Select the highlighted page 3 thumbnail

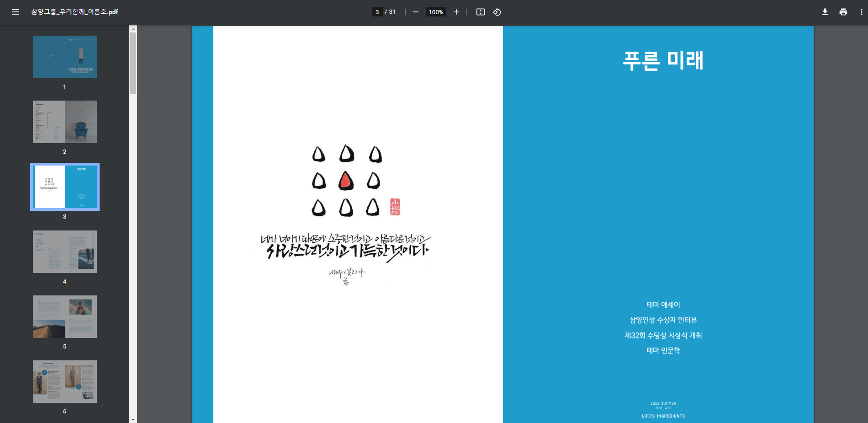[65, 187]
